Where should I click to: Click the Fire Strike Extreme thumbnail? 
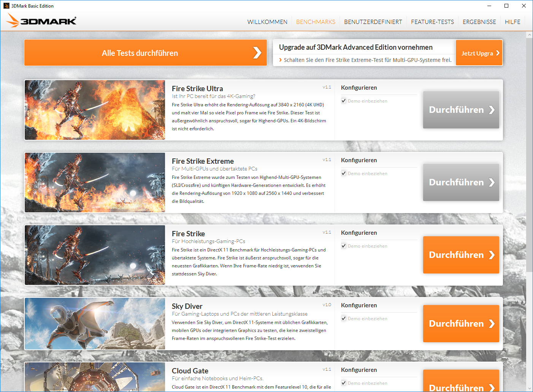(95, 182)
